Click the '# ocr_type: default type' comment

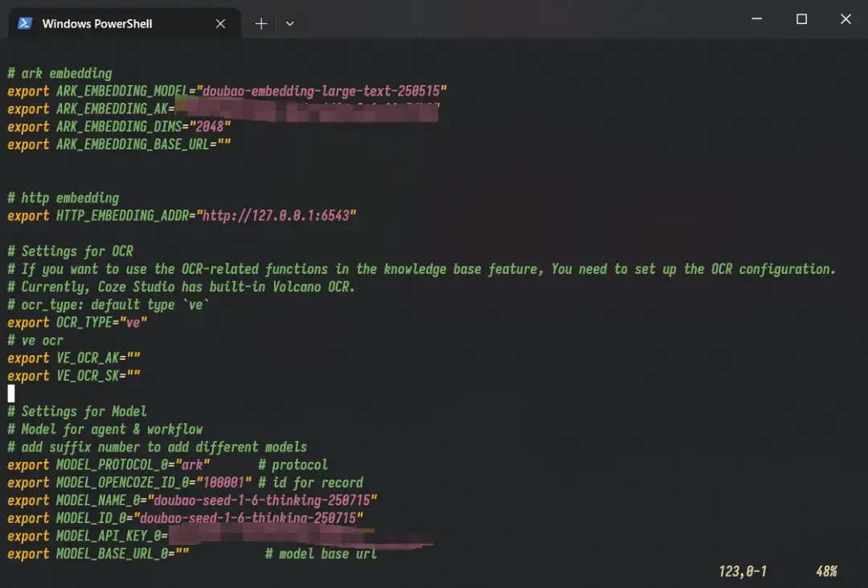tap(108, 304)
